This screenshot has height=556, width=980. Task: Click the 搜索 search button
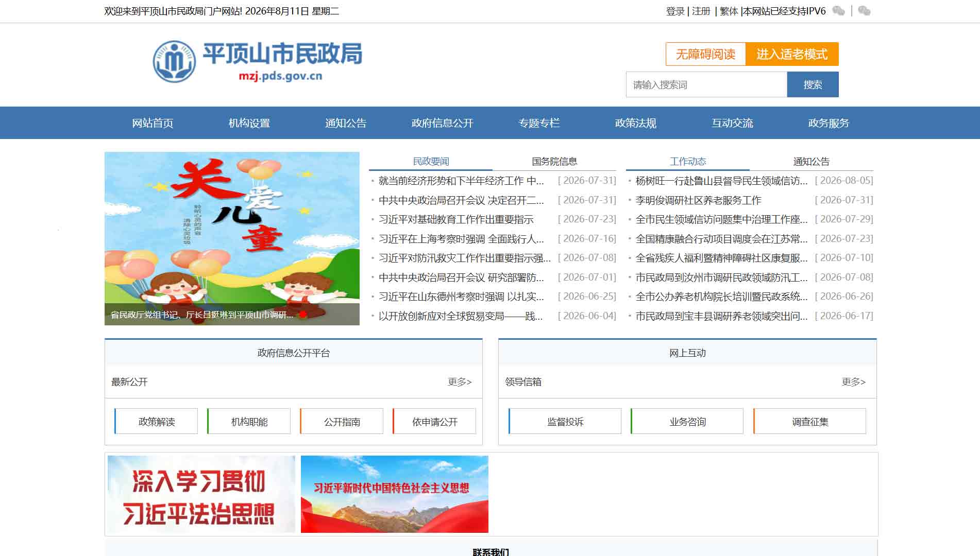click(813, 84)
